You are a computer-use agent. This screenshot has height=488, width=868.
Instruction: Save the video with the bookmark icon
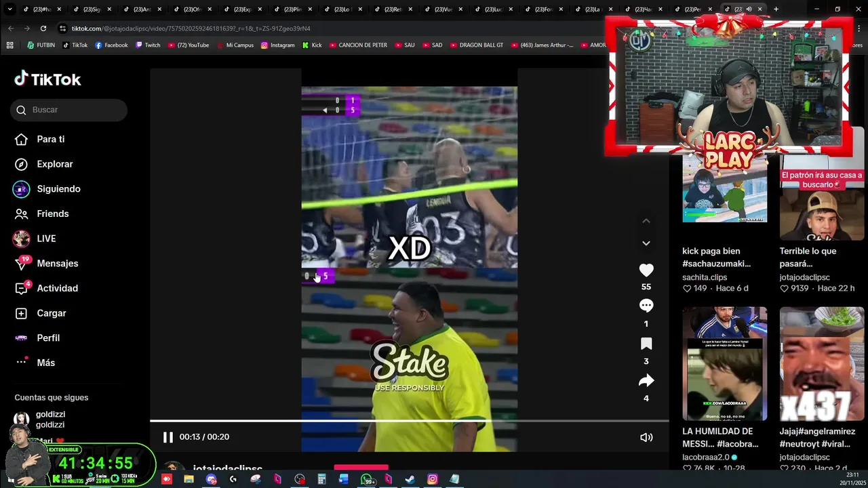point(646,344)
